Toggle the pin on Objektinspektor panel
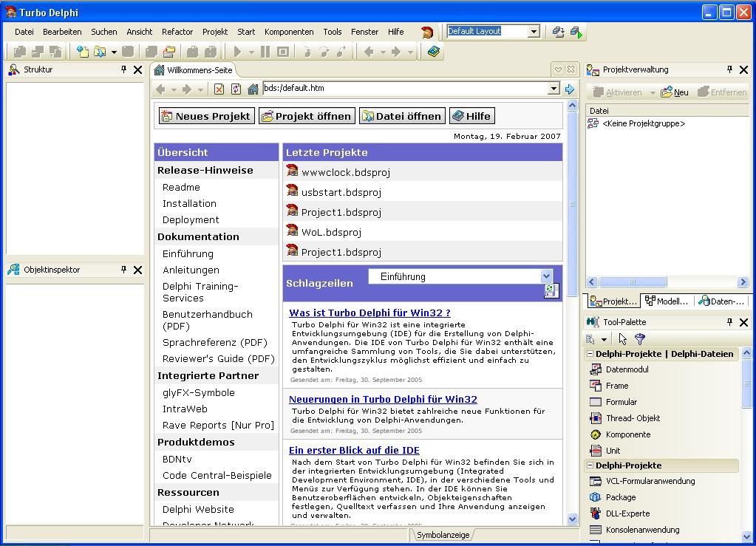The image size is (756, 546). coord(123,270)
